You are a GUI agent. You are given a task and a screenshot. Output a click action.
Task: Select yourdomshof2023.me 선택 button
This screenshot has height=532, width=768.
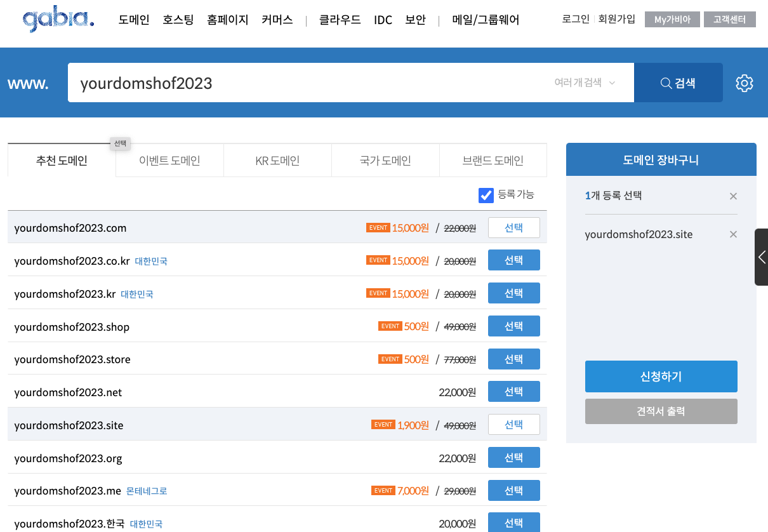pyautogui.click(x=514, y=491)
